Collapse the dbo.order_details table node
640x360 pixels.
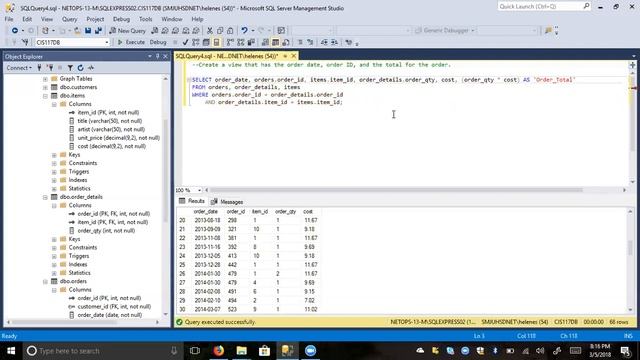[x=45, y=197]
